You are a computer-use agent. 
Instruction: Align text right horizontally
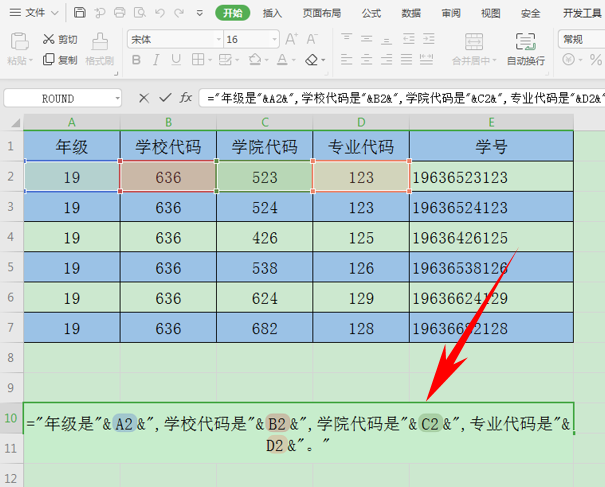point(387,59)
